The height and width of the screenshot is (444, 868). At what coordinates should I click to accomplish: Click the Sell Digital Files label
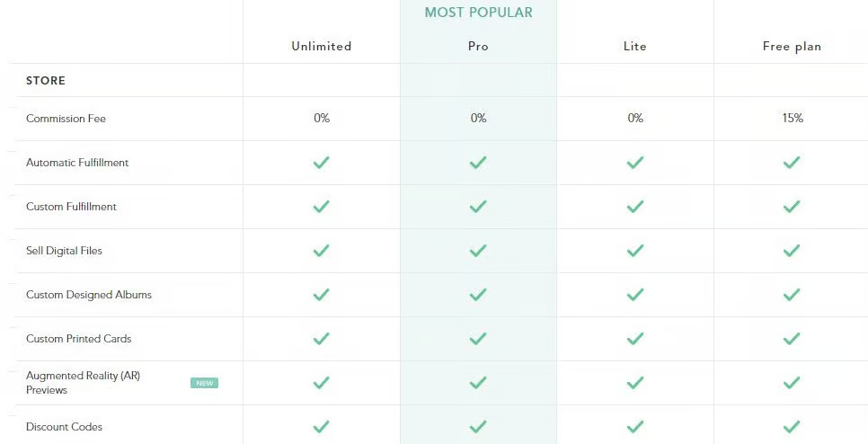click(64, 251)
